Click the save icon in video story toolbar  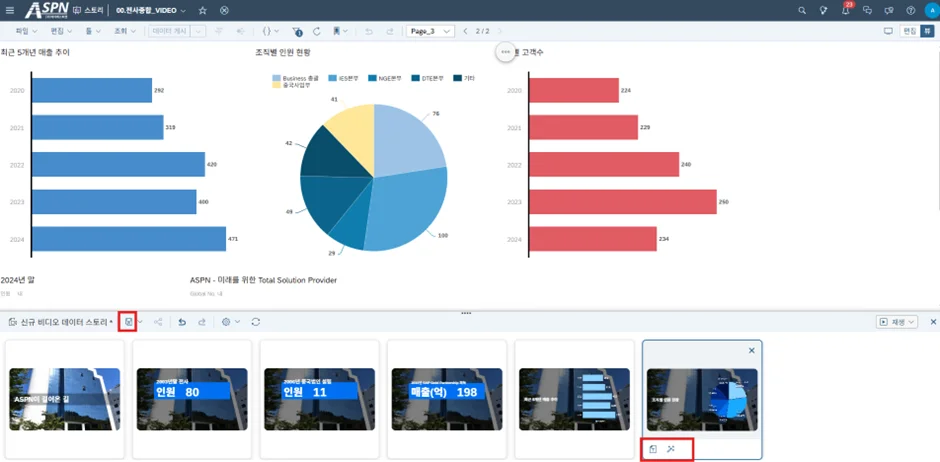[x=128, y=322]
